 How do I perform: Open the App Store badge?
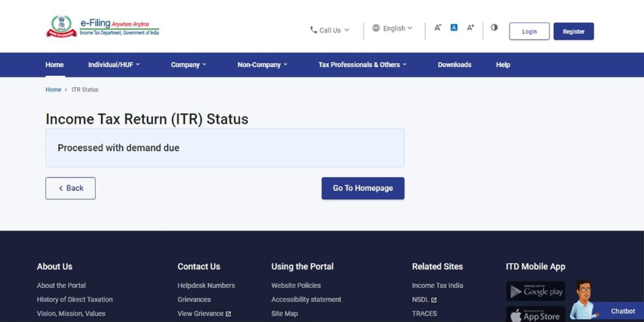point(536,315)
